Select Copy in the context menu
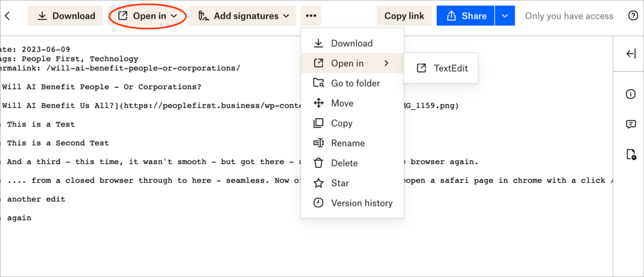Screen dimensions: 644x277 pyautogui.click(x=352, y=123)
